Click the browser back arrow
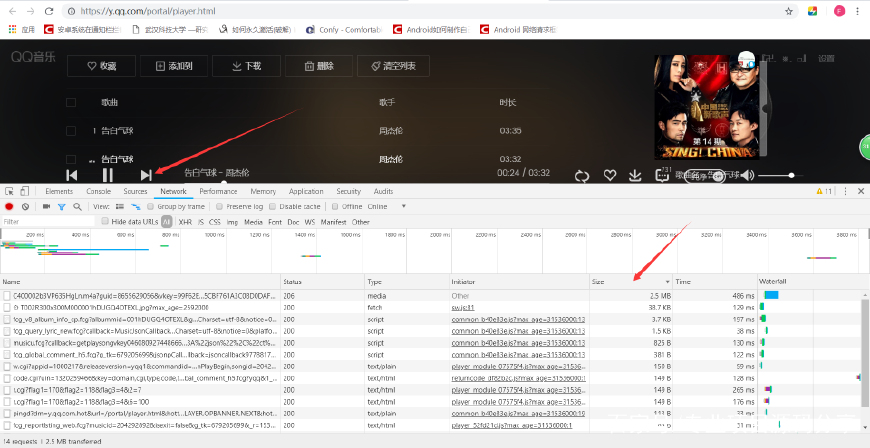This screenshot has height=448, width=870. point(12,11)
